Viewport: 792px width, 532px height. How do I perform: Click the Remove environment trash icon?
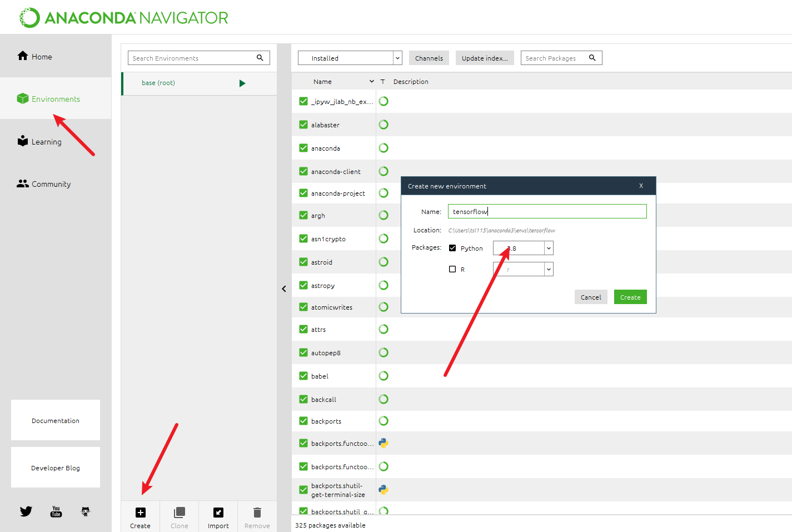coord(257,513)
